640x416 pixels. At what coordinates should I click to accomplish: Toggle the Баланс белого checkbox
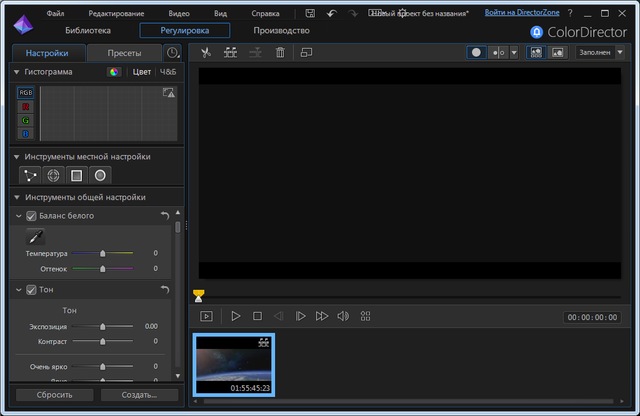click(x=31, y=216)
